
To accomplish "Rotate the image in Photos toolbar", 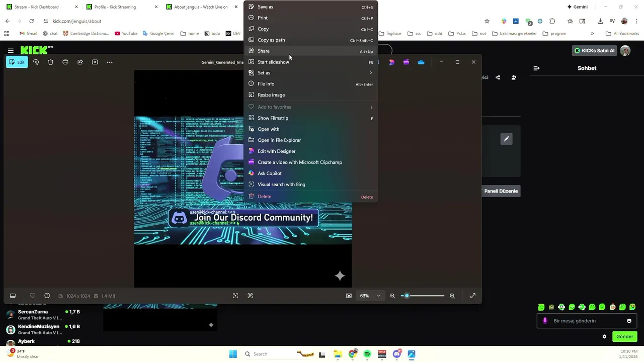I will click(x=36, y=62).
